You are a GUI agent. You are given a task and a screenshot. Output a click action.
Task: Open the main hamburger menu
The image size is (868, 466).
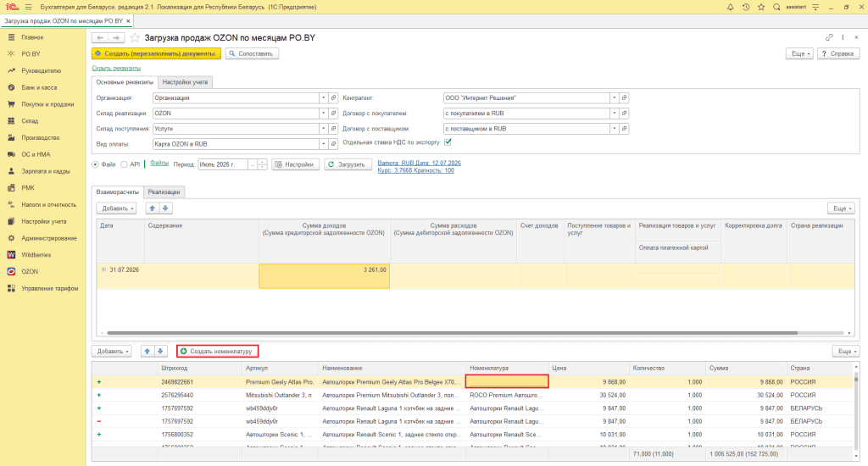tap(28, 7)
